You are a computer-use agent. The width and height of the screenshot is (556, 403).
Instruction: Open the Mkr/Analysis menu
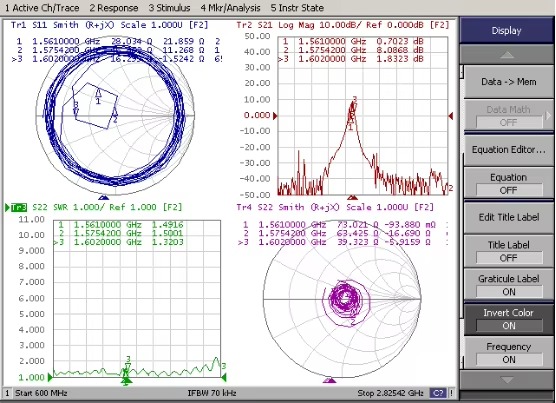pos(230,8)
